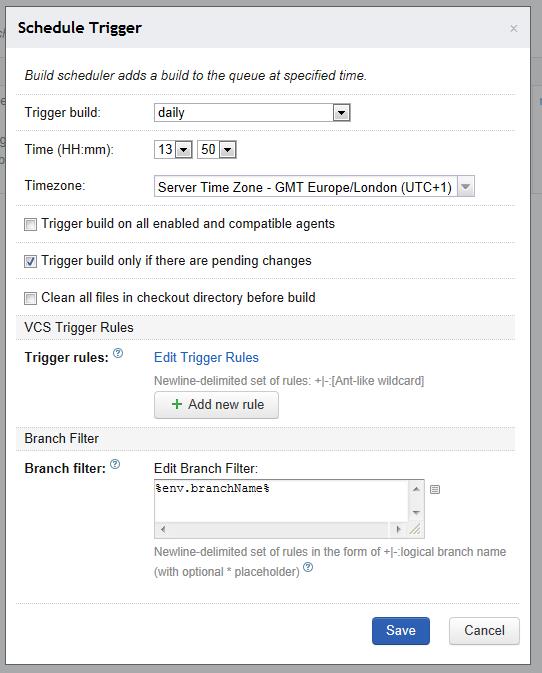Click the Save button

[x=401, y=631]
